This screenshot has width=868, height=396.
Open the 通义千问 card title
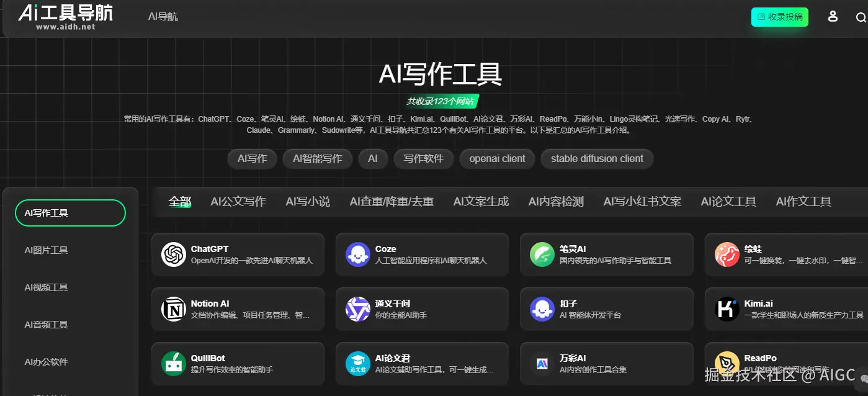click(x=393, y=304)
